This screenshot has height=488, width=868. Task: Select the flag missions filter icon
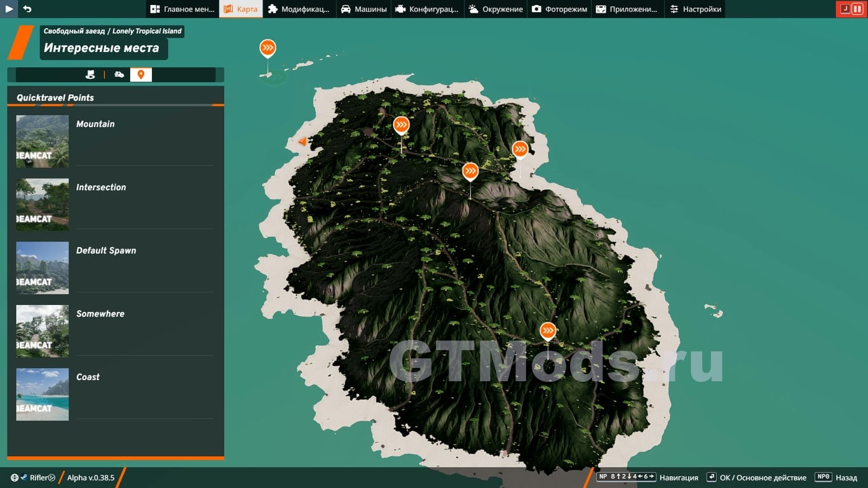[90, 75]
